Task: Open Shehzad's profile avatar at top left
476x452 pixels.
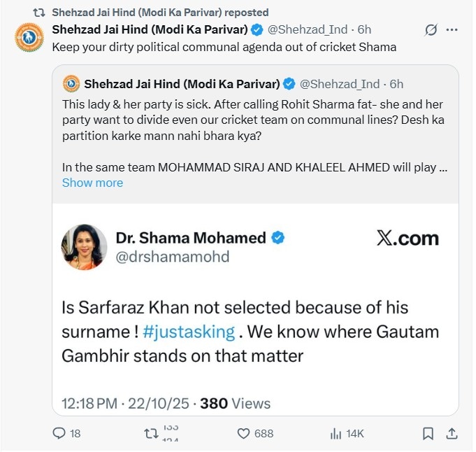Action: [x=30, y=37]
